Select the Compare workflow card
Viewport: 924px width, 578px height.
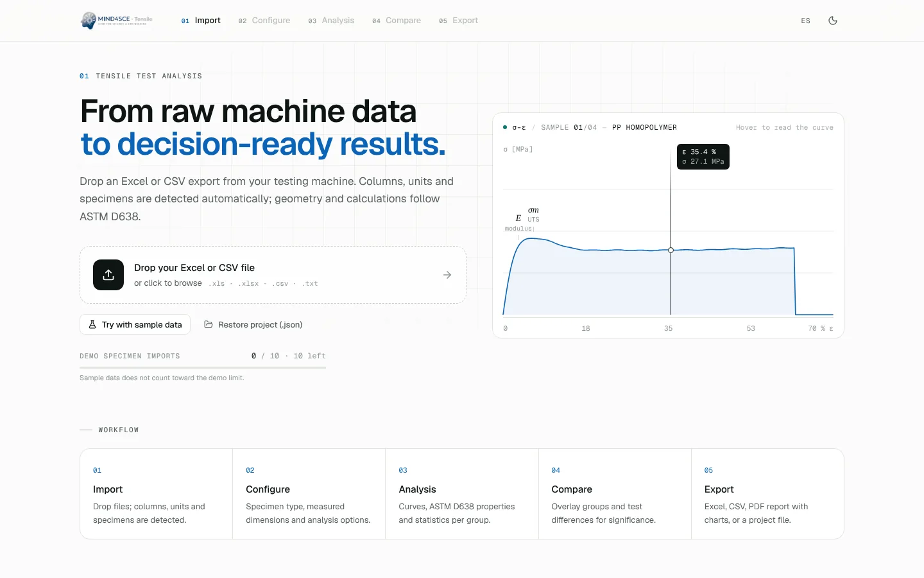point(615,494)
